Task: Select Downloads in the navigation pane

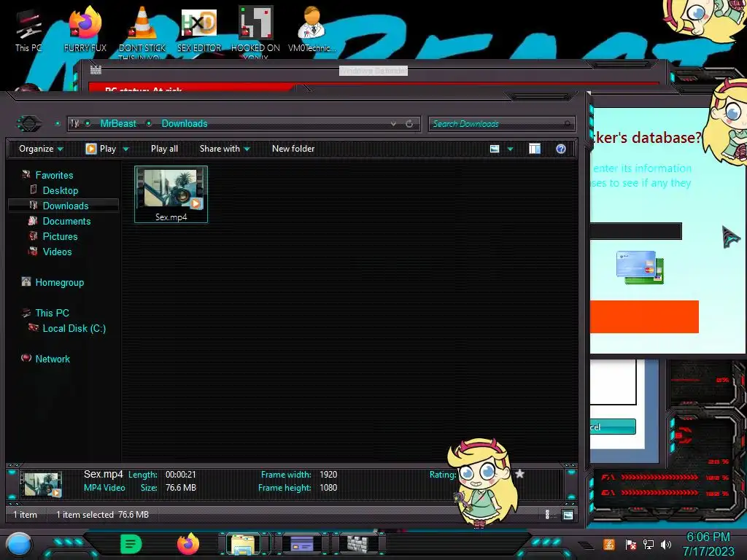Action: (63, 206)
